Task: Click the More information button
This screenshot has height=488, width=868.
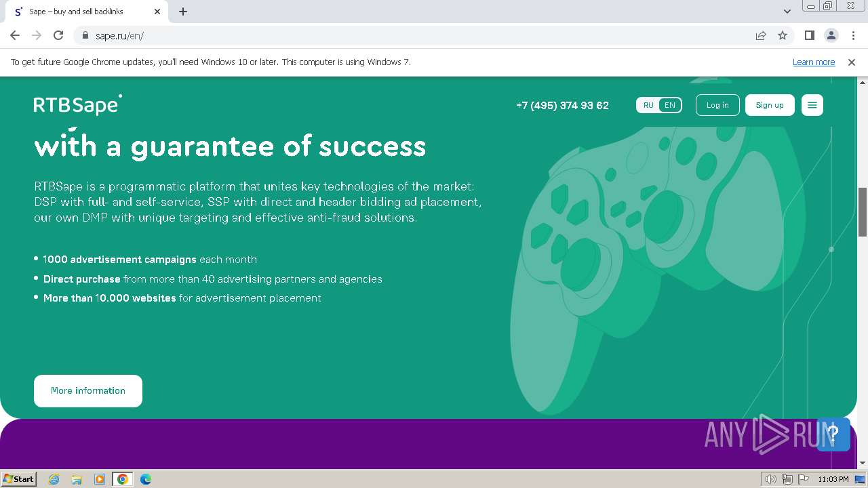Action: coord(88,391)
